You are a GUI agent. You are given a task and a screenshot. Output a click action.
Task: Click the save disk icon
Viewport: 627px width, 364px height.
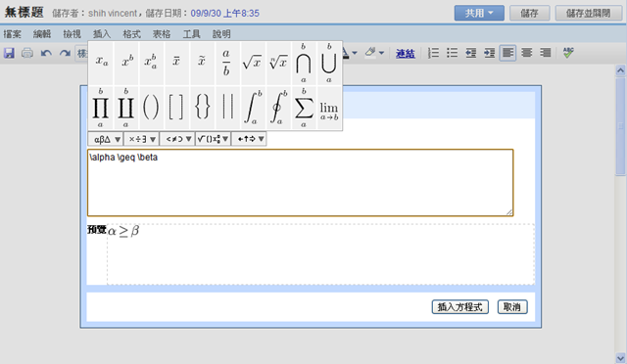coord(9,53)
